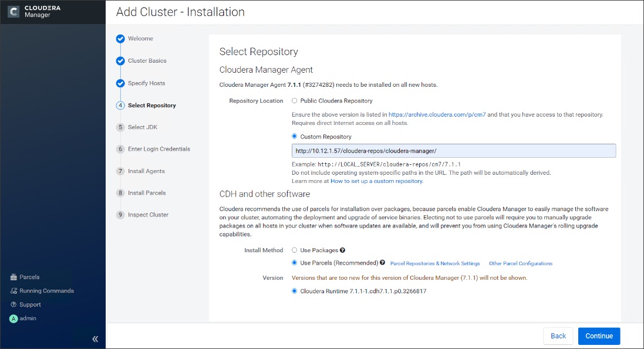Image resolution: width=644 pixels, height=349 pixels.
Task: Open help tooltip beside Use Packages
Action: (342, 250)
